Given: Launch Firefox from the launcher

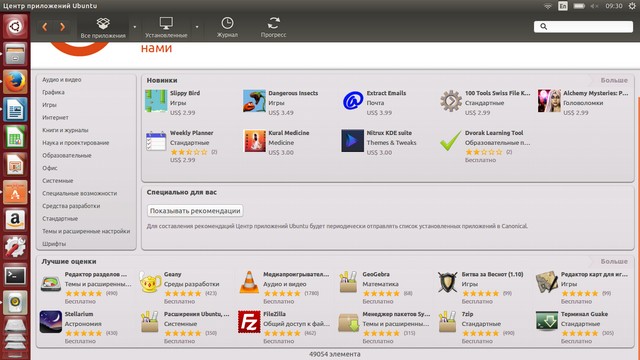Looking at the screenshot, I should click(x=15, y=82).
